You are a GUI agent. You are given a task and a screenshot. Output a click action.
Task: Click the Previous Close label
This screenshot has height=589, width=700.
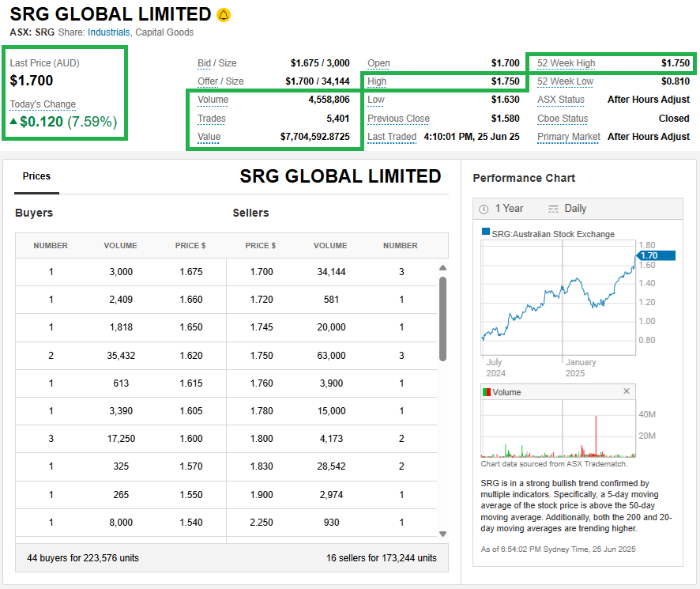click(x=398, y=119)
